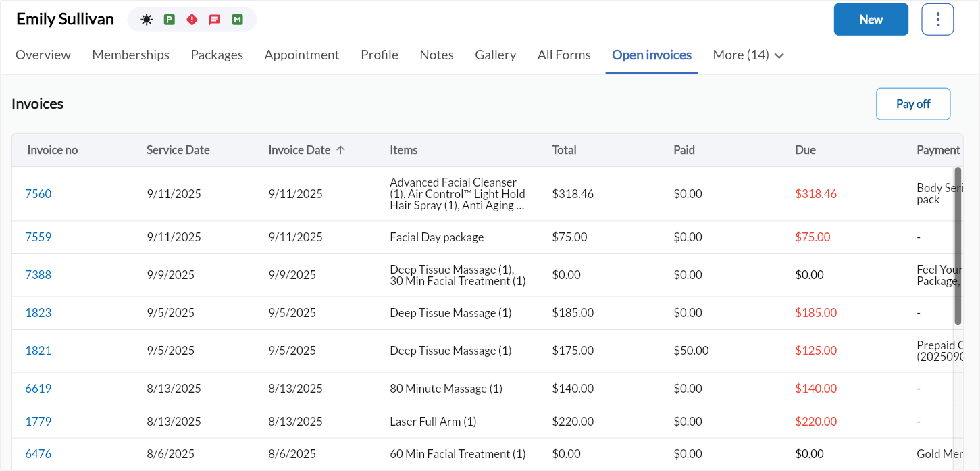Click the Service Date column header
This screenshot has width=980, height=471.
click(x=178, y=150)
